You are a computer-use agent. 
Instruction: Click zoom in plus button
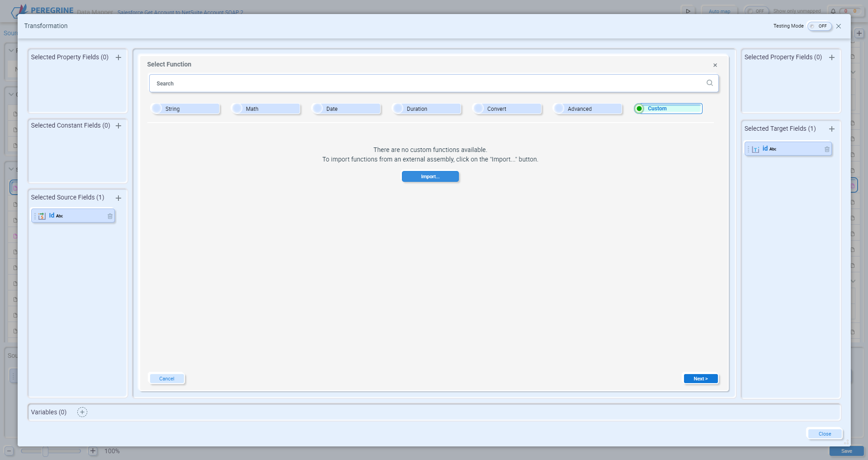tap(93, 451)
